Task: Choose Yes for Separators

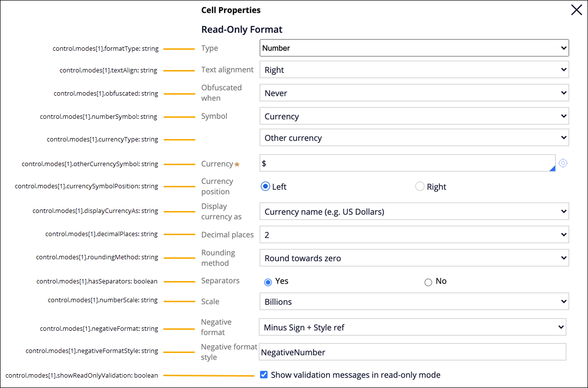Action: pyautogui.click(x=268, y=282)
